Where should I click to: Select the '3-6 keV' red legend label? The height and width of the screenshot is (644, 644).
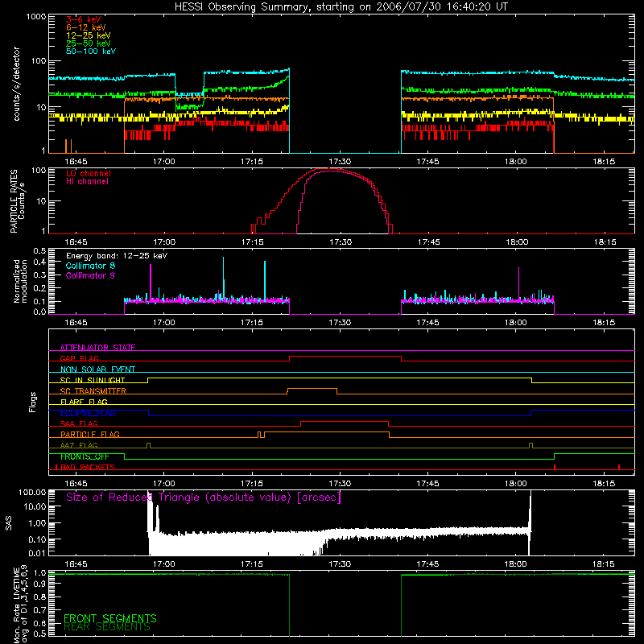pos(84,19)
